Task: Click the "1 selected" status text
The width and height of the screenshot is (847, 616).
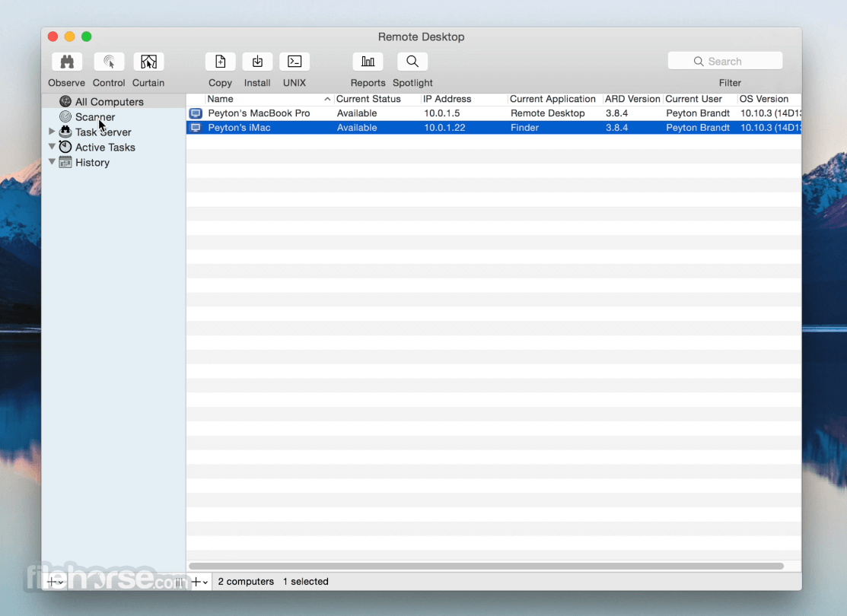Action: [306, 582]
